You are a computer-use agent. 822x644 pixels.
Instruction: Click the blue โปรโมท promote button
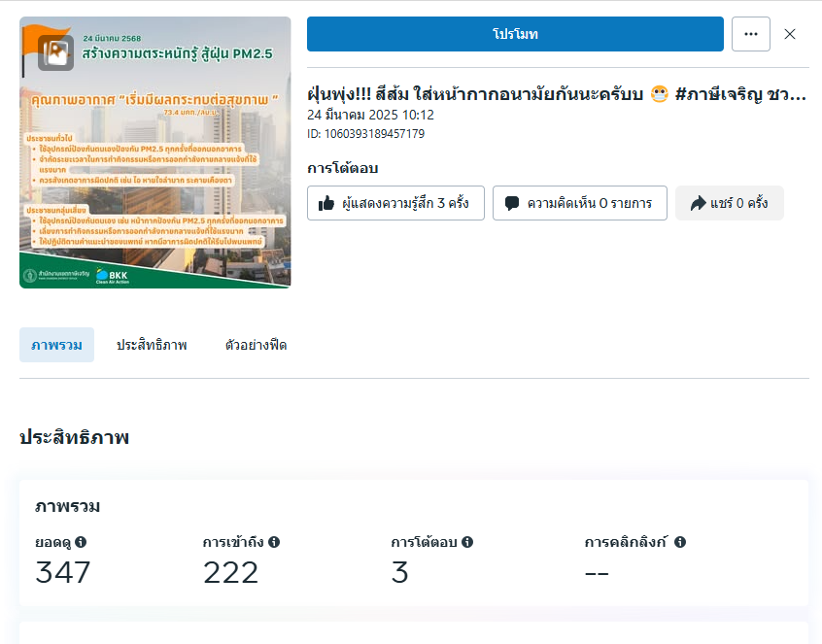(x=515, y=34)
